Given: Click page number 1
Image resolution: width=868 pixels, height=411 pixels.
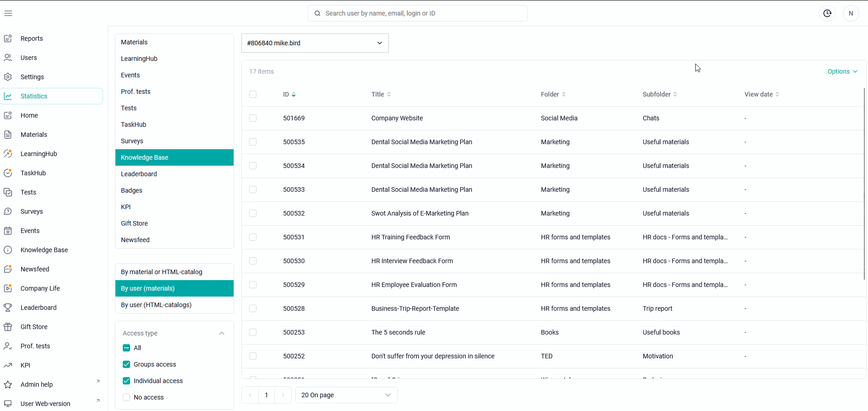Looking at the screenshot, I should 267,395.
